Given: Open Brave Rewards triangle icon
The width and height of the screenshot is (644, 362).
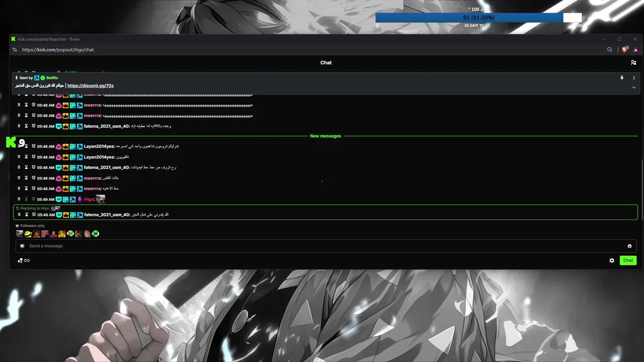Looking at the screenshot, I should pyautogui.click(x=635, y=50).
